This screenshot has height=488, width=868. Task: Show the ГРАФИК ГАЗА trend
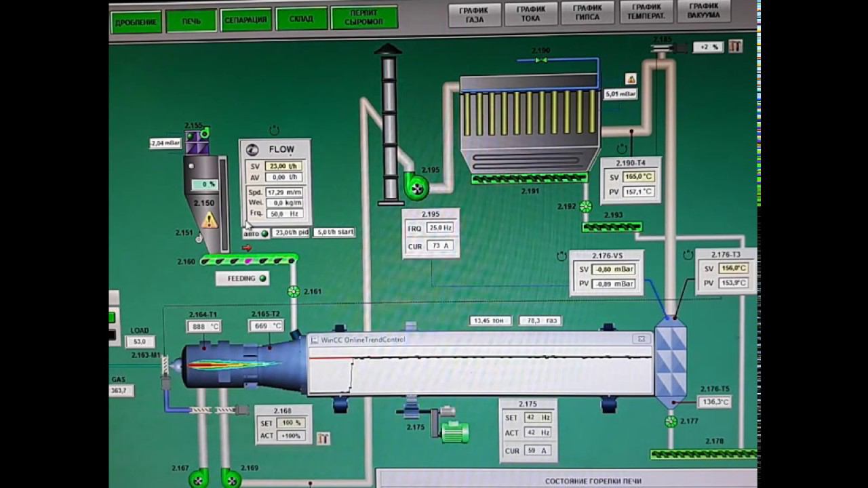point(475,15)
